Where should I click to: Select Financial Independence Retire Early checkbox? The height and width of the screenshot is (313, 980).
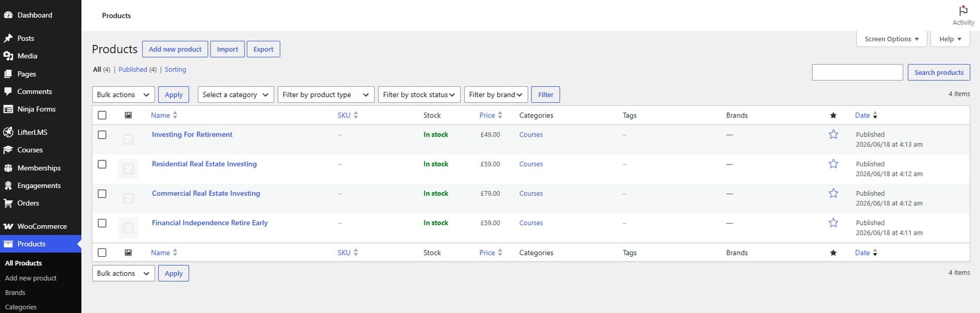point(102,223)
